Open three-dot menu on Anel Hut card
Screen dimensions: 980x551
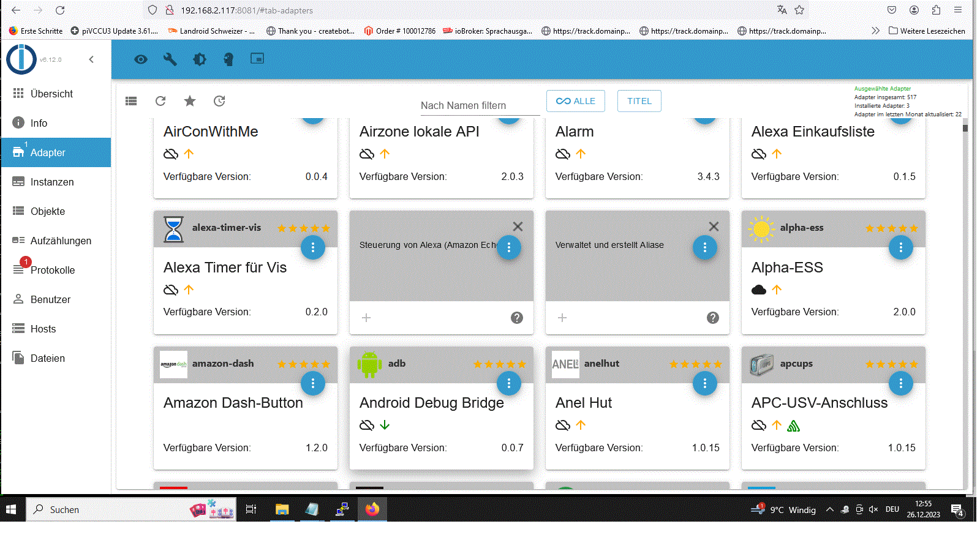point(704,383)
